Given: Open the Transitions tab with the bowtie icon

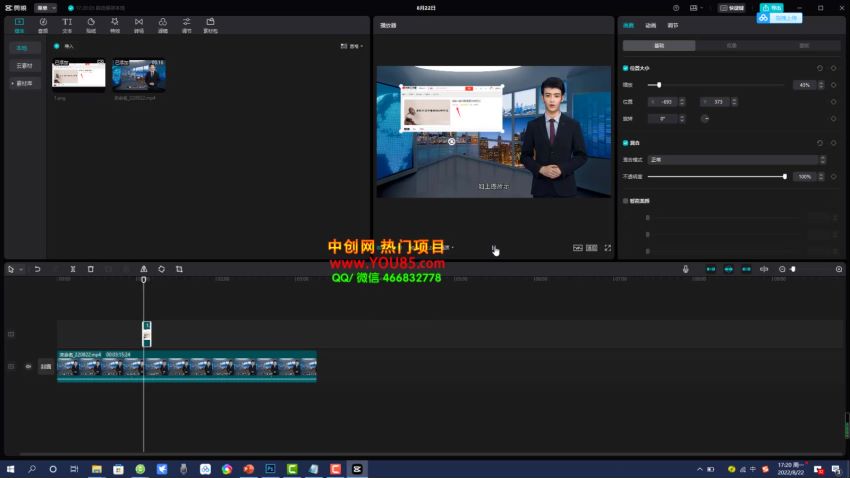Looking at the screenshot, I should tap(139, 25).
